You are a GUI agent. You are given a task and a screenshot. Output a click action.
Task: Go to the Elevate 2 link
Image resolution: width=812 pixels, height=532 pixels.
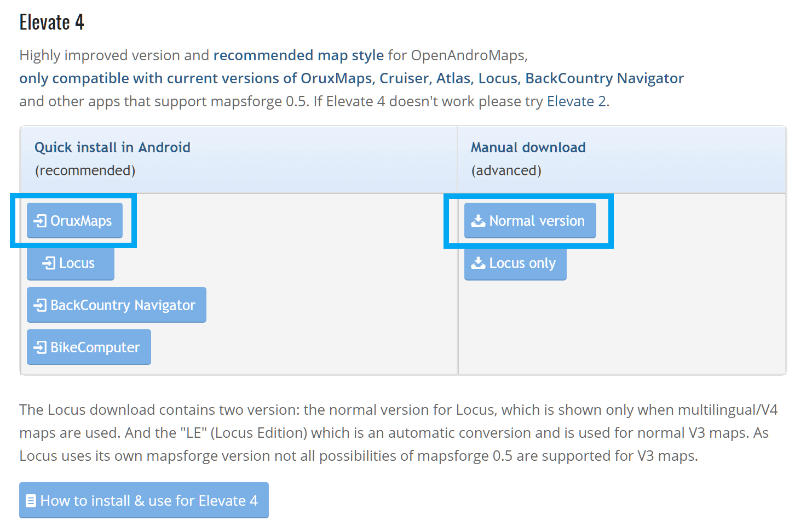point(576,101)
